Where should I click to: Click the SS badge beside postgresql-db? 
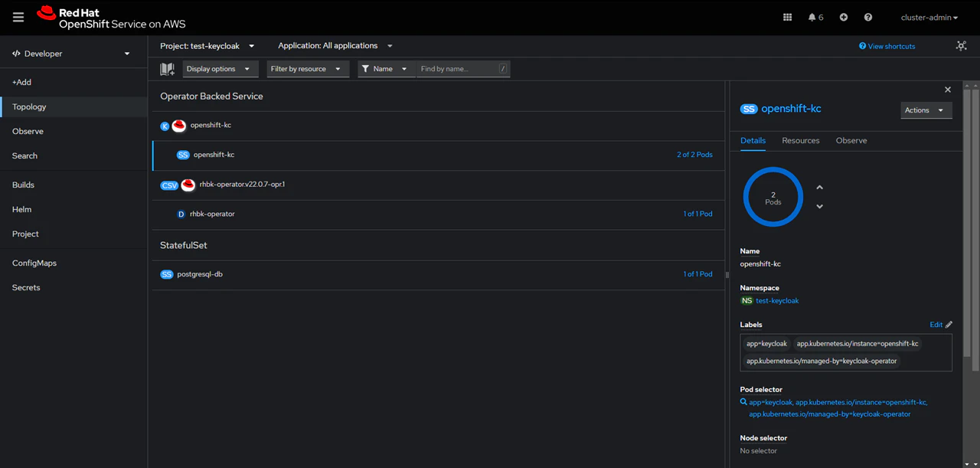point(166,274)
